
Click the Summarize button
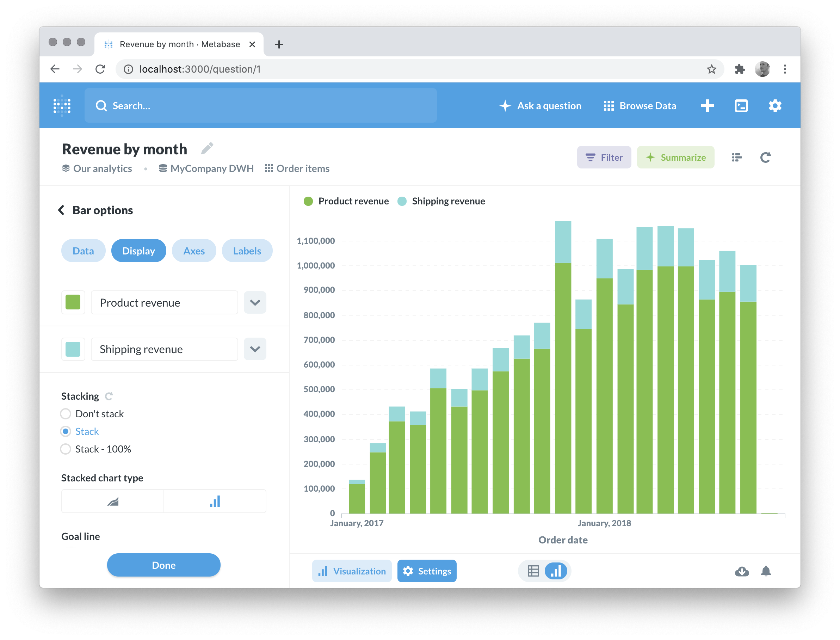675,157
